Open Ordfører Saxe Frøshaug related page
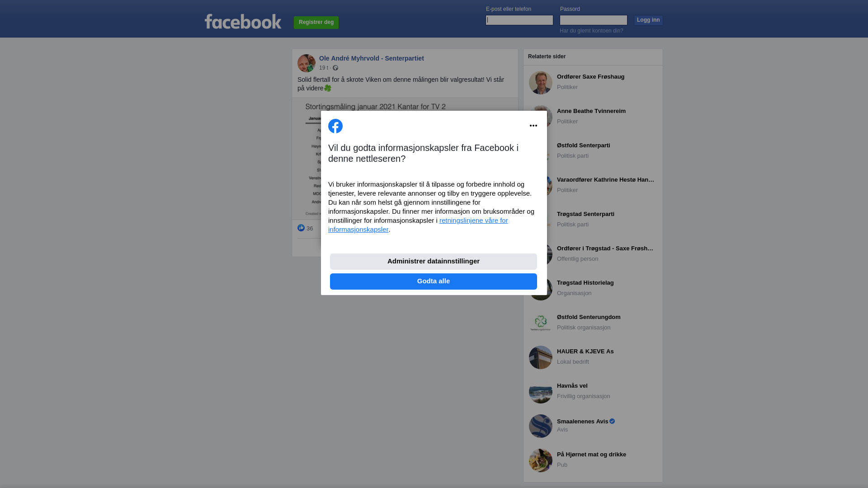 click(x=590, y=77)
